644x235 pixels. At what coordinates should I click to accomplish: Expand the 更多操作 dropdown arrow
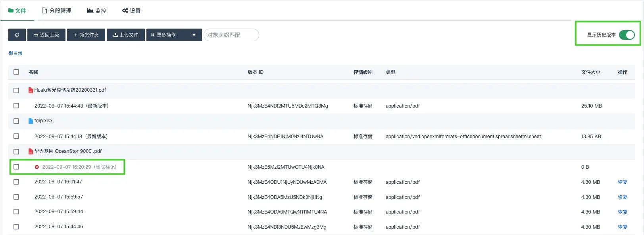(194, 35)
